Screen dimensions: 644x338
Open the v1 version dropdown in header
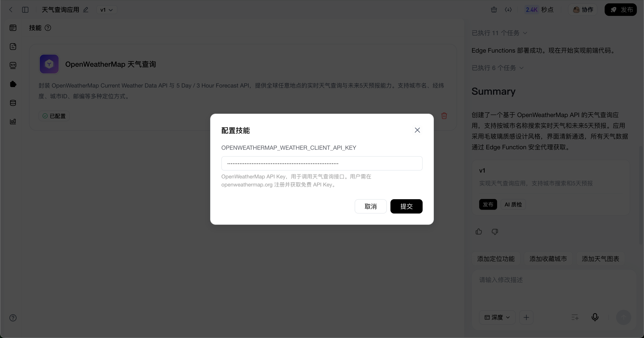coord(107,10)
